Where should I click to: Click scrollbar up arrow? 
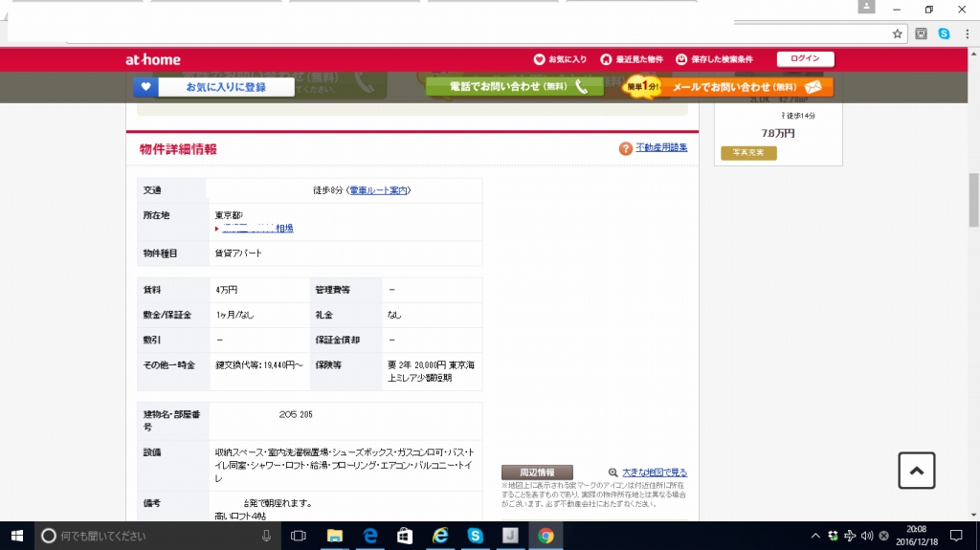(973, 54)
